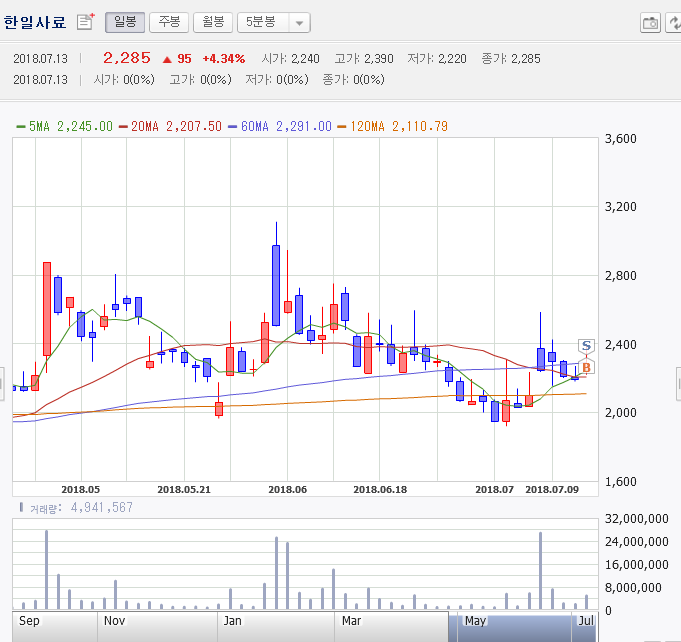The image size is (681, 642).
Task: Click the S sell signal marker
Action: click(x=586, y=346)
